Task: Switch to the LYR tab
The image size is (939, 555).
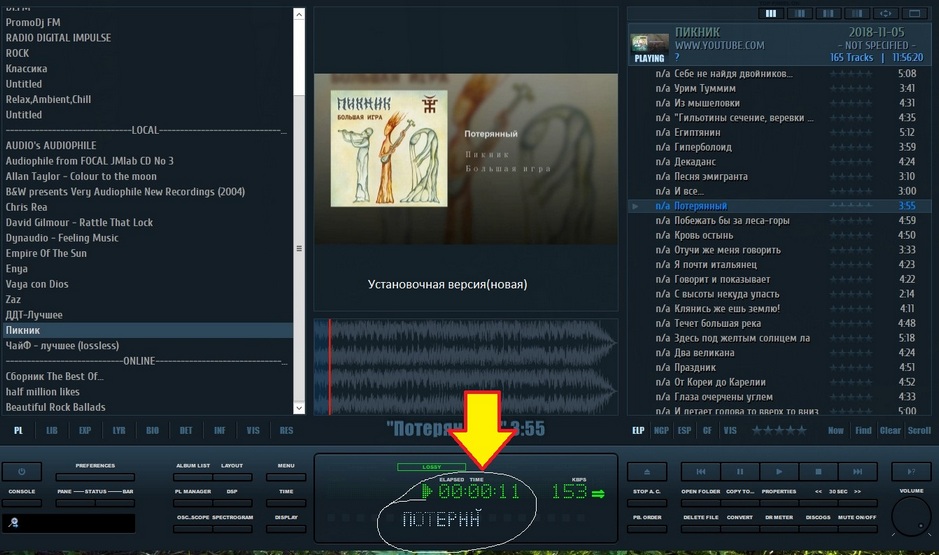Action: 119,430
